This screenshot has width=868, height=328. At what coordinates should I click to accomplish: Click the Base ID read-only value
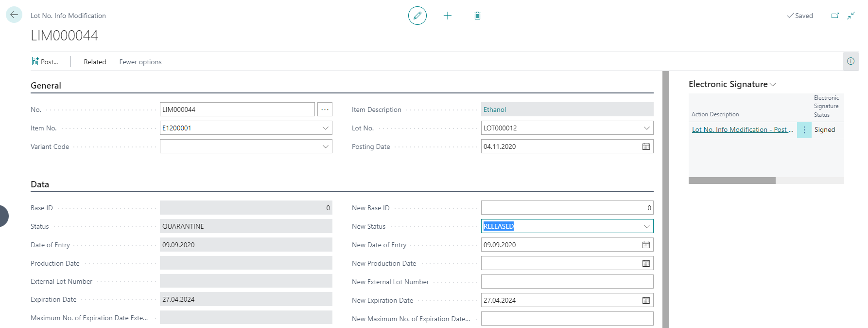[246, 208]
